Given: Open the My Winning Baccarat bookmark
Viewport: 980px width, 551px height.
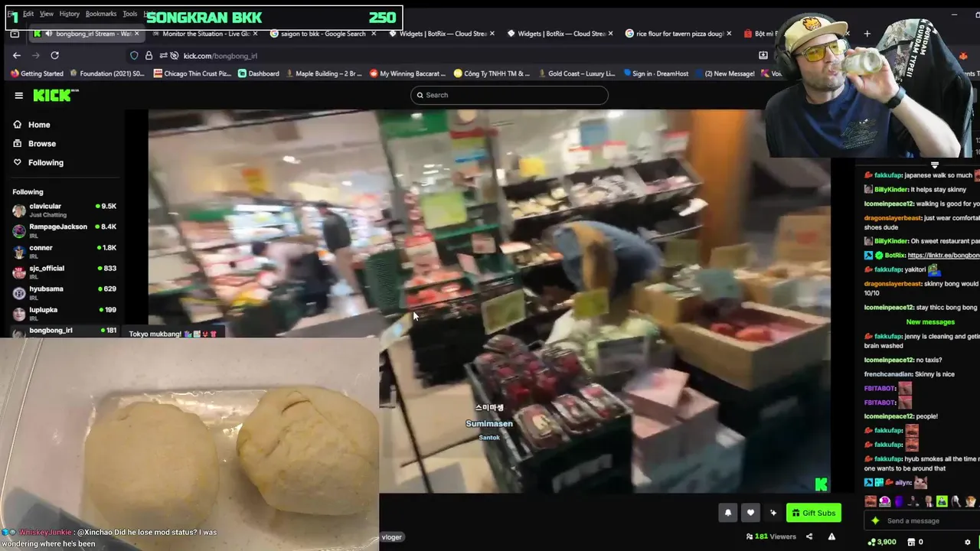Looking at the screenshot, I should coord(408,73).
